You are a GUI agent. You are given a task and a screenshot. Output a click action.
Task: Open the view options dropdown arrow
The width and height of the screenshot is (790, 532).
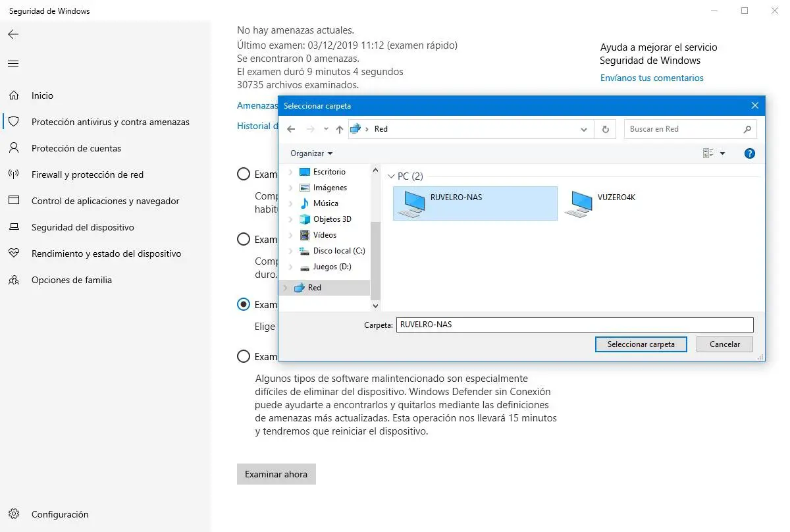coord(722,153)
